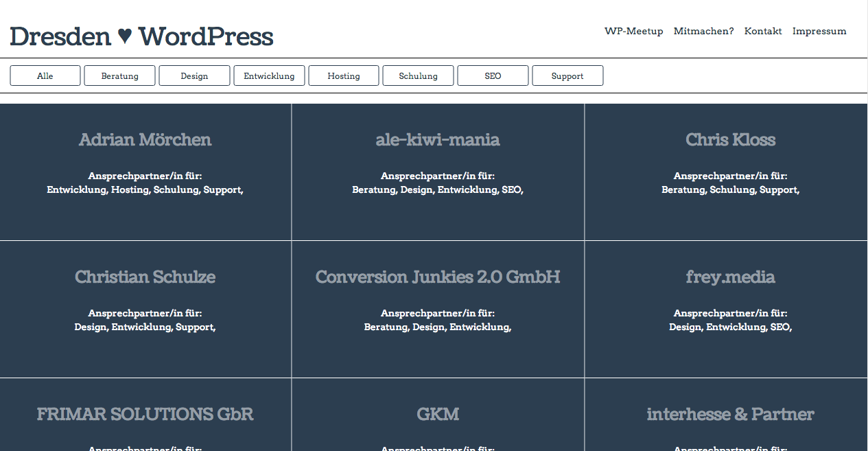This screenshot has height=451, width=868.
Task: Open the frey.media profile
Action: tap(730, 277)
